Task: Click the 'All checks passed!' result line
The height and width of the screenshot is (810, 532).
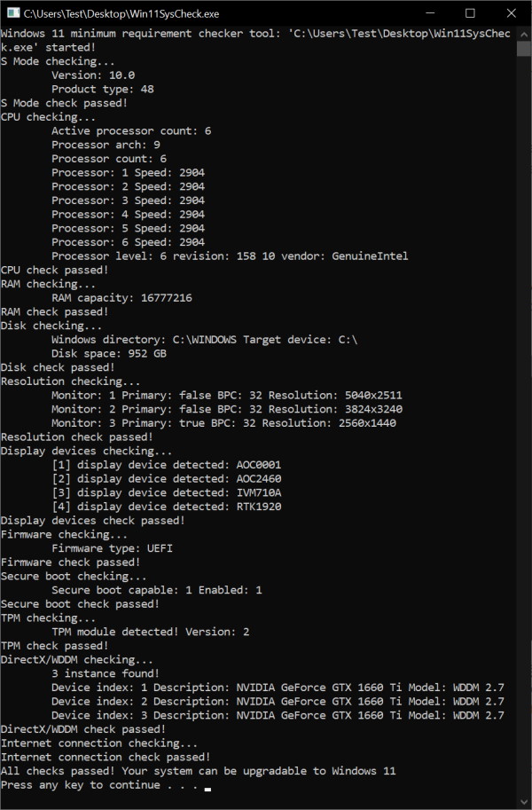Action: click(198, 771)
